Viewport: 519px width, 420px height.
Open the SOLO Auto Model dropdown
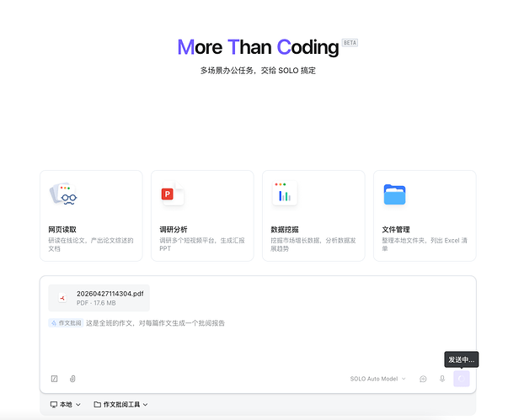pyautogui.click(x=377, y=379)
